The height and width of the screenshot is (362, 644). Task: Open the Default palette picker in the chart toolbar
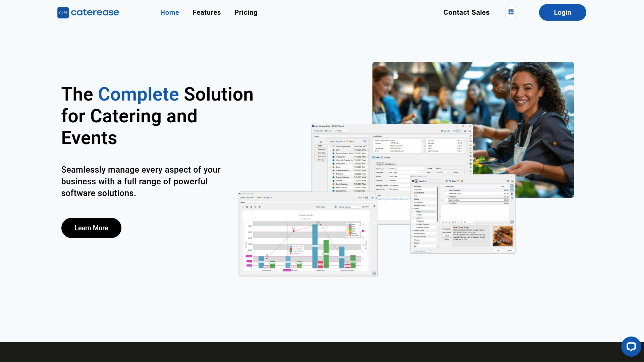tap(335, 207)
